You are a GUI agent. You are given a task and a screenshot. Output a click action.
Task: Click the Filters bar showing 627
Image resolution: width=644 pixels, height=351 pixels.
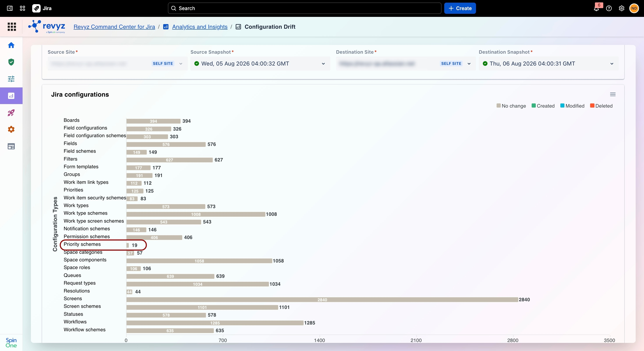[170, 160]
